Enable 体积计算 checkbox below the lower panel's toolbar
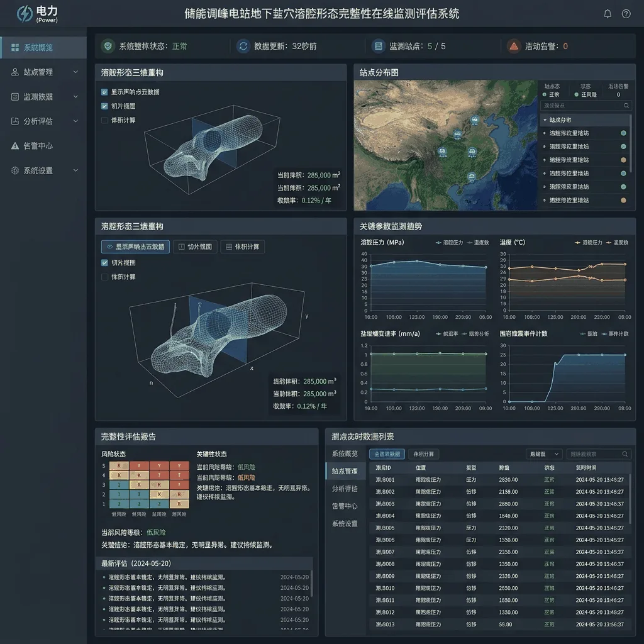Image resolution: width=644 pixels, height=644 pixels. (x=105, y=277)
